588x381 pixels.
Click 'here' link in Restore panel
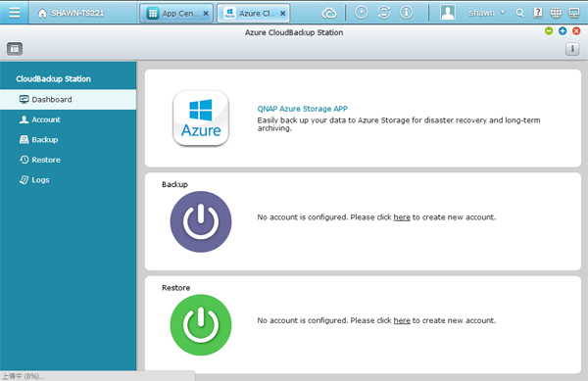(x=402, y=320)
